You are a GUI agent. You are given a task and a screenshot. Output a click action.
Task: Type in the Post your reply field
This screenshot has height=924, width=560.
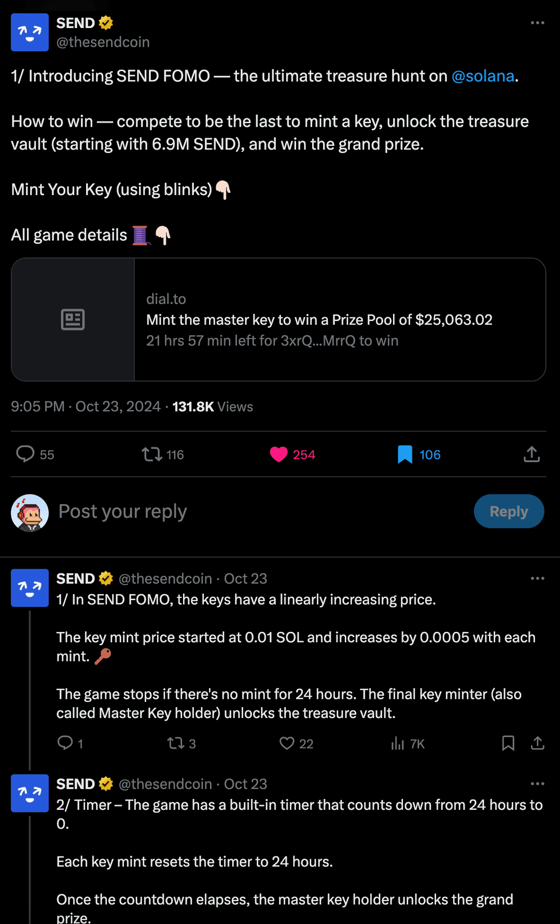(x=259, y=512)
